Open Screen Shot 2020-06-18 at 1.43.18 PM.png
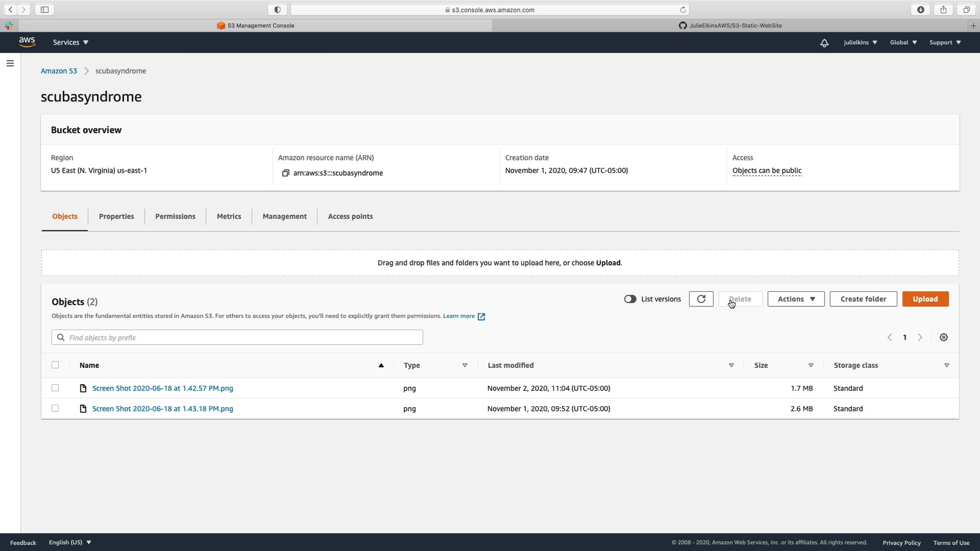Image resolution: width=980 pixels, height=551 pixels. point(163,409)
